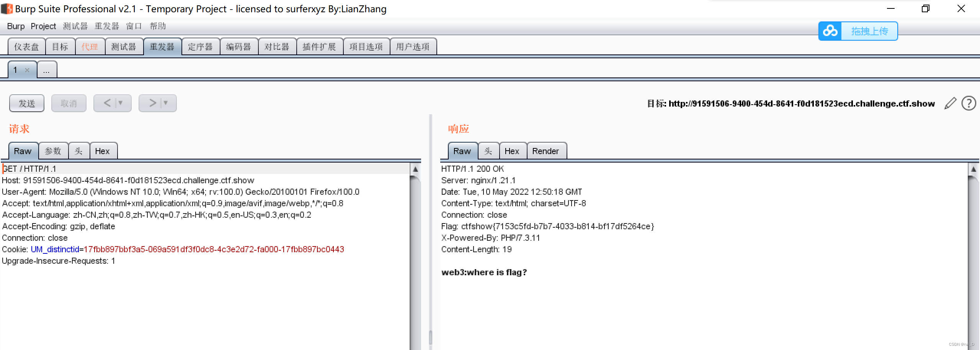Click the response pane scroll-up arrow
The image size is (980, 350).
point(973,169)
